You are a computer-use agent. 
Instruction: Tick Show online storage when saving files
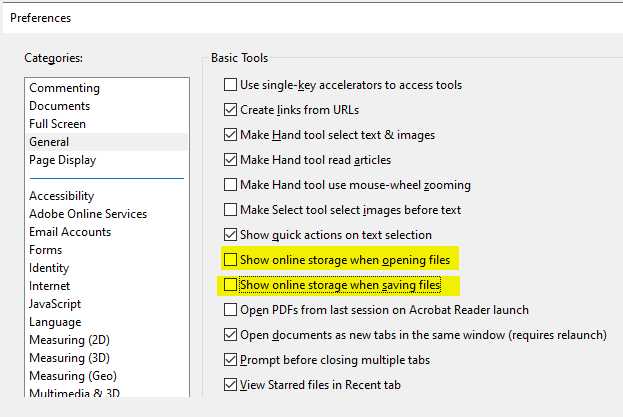click(x=231, y=285)
